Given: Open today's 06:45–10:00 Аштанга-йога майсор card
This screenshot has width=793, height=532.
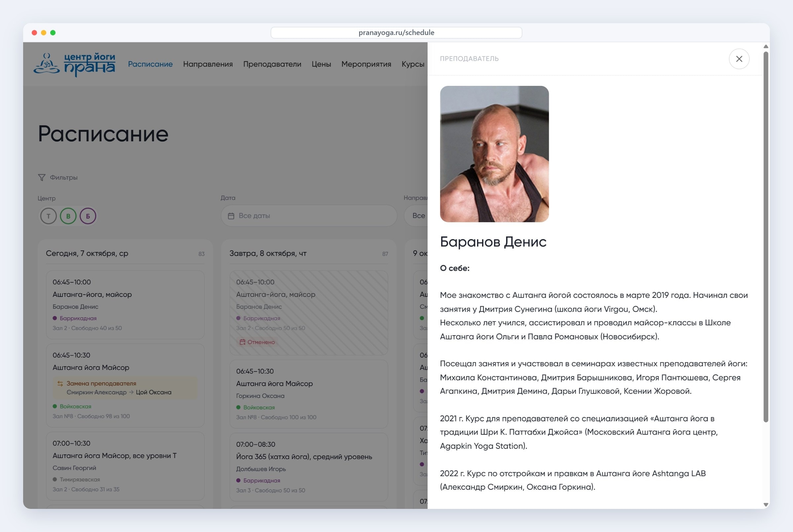Looking at the screenshot, I should [125, 304].
